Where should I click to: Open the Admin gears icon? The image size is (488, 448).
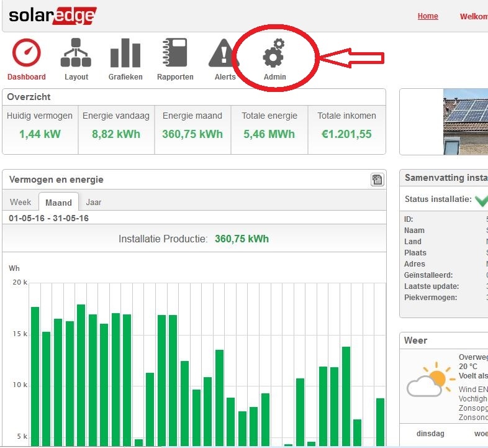pyautogui.click(x=274, y=53)
